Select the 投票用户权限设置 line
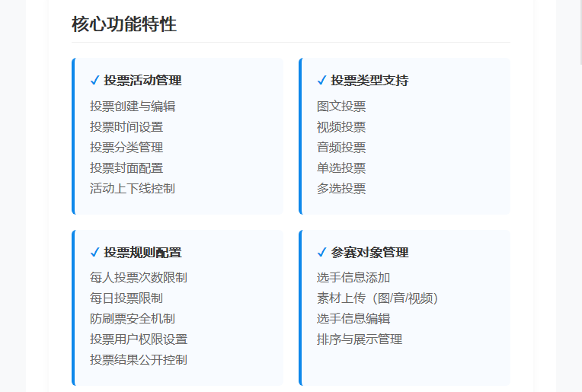This screenshot has height=392, width=582. click(139, 339)
